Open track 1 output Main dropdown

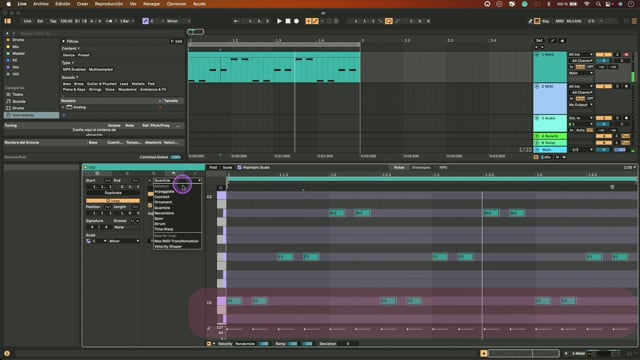click(x=581, y=73)
